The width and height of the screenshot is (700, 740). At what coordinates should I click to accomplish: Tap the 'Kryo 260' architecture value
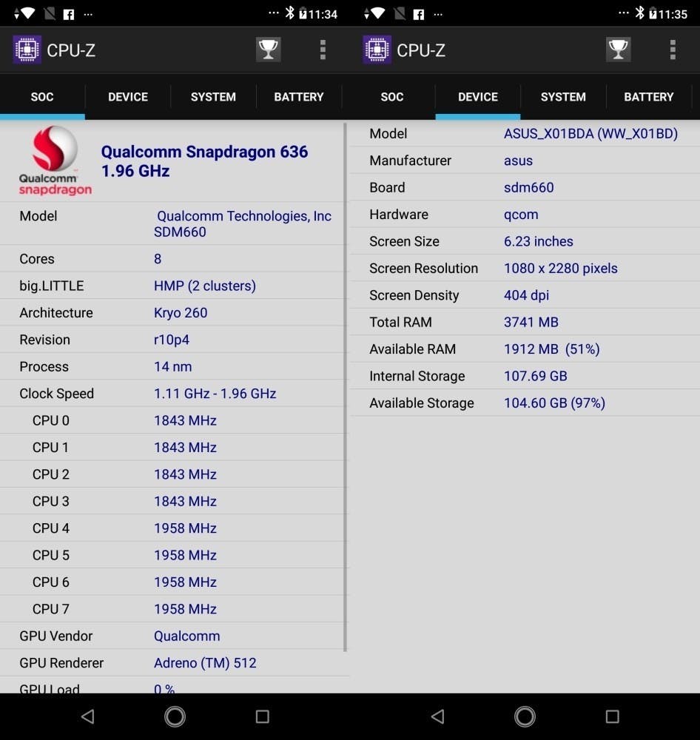coord(181,312)
